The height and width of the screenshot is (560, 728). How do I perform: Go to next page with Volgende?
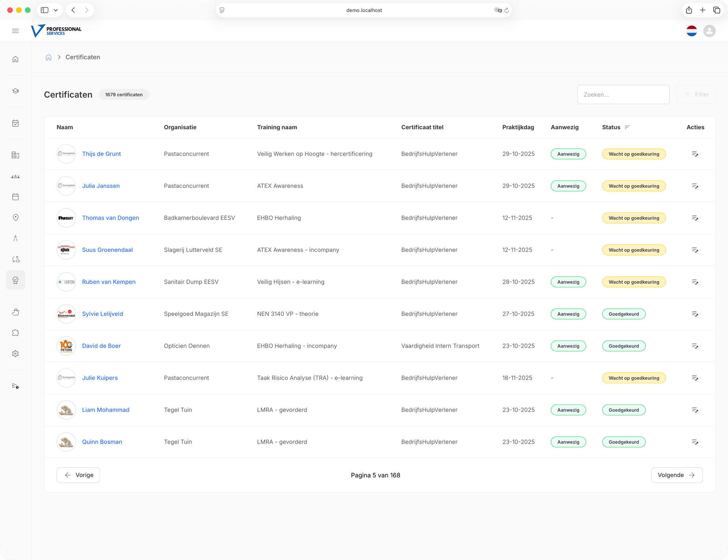[676, 475]
